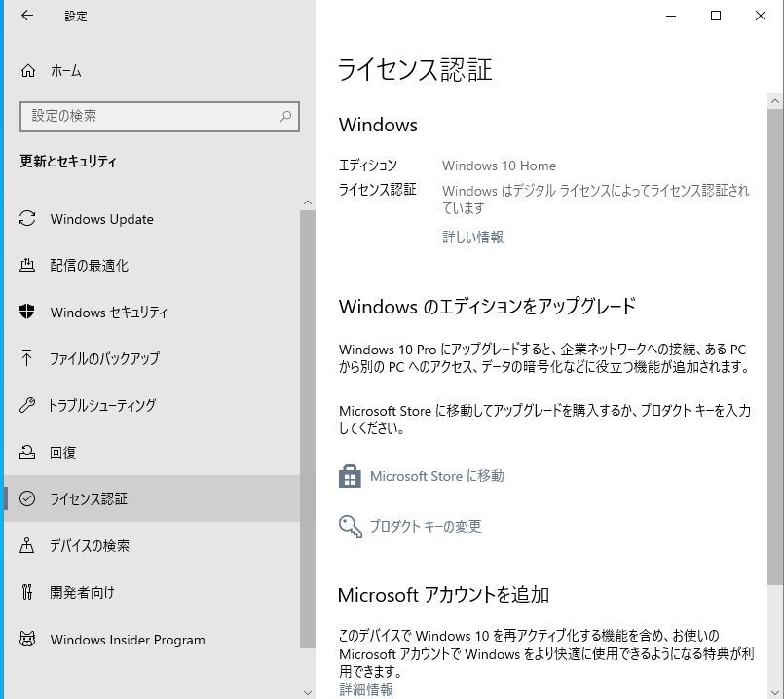Maximize the 設定 window
The image size is (784, 699).
tap(716, 16)
